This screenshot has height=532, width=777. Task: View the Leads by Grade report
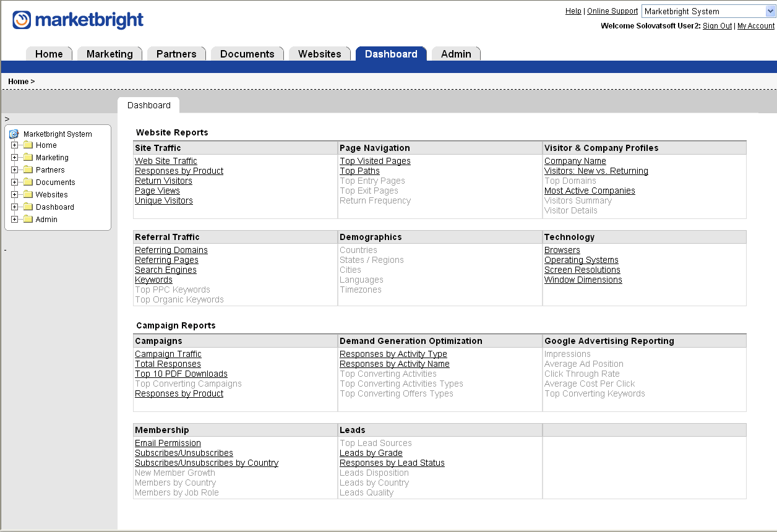tap(371, 453)
